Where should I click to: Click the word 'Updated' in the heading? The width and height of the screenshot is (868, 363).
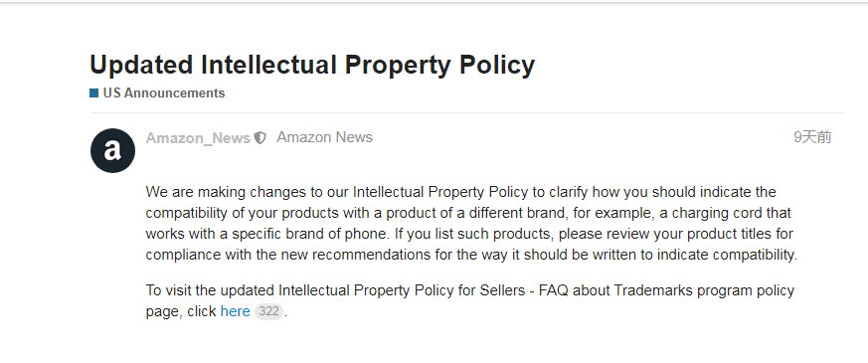click(x=141, y=65)
